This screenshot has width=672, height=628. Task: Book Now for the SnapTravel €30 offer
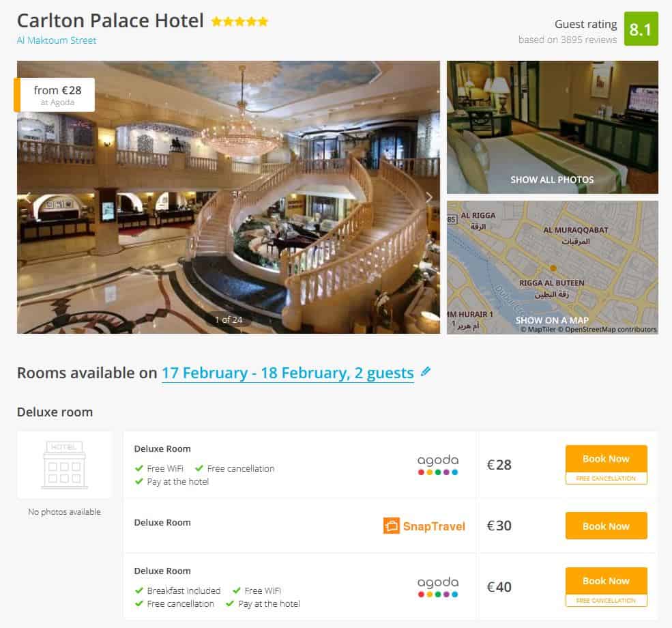click(606, 526)
